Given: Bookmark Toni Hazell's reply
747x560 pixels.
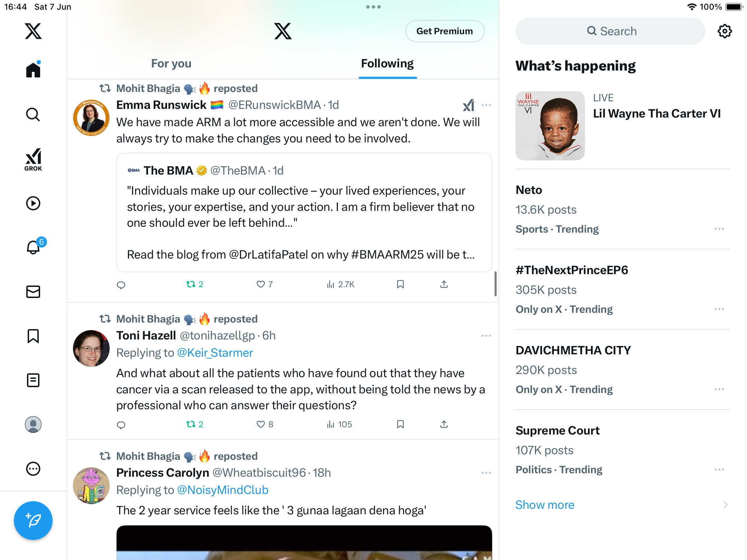Looking at the screenshot, I should tap(400, 424).
